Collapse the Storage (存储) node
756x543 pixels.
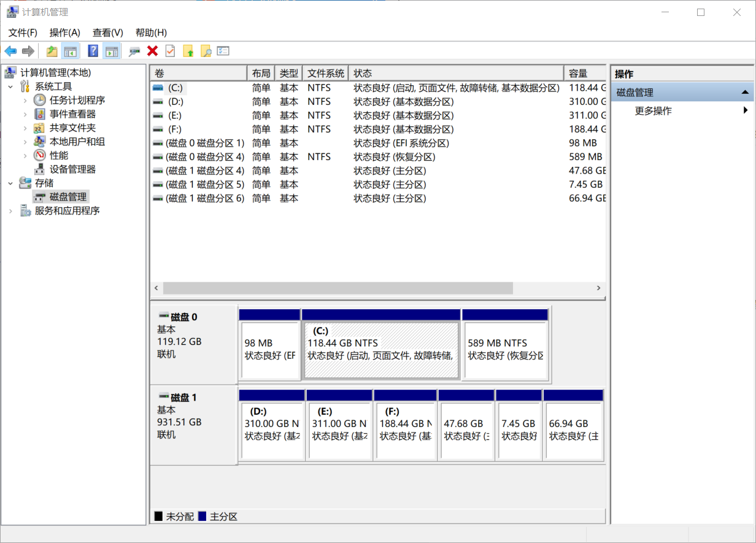point(10,183)
